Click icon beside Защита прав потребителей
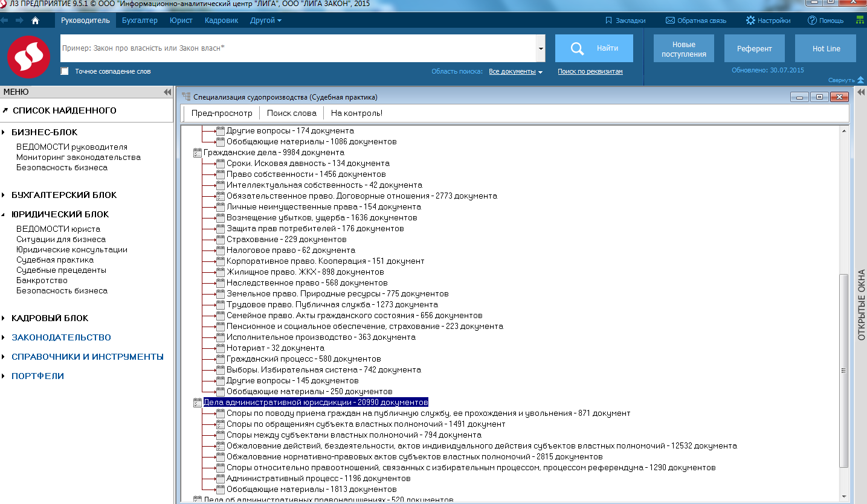 point(221,229)
